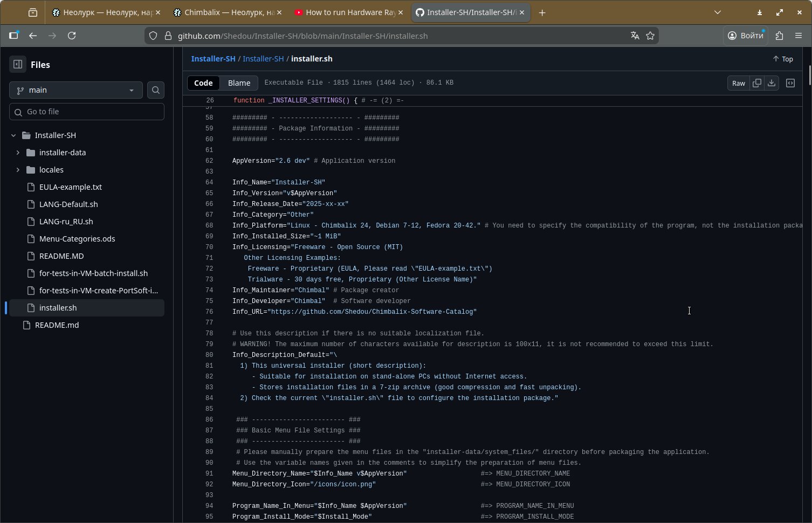Viewport: 812px width, 523px height.
Task: Open the main branch dropdown
Action: tap(75, 90)
